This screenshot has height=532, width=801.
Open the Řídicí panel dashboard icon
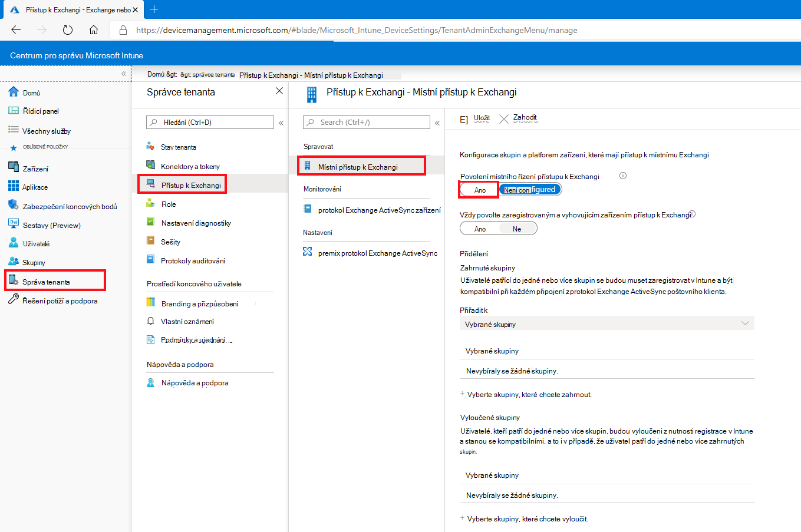[x=14, y=111]
